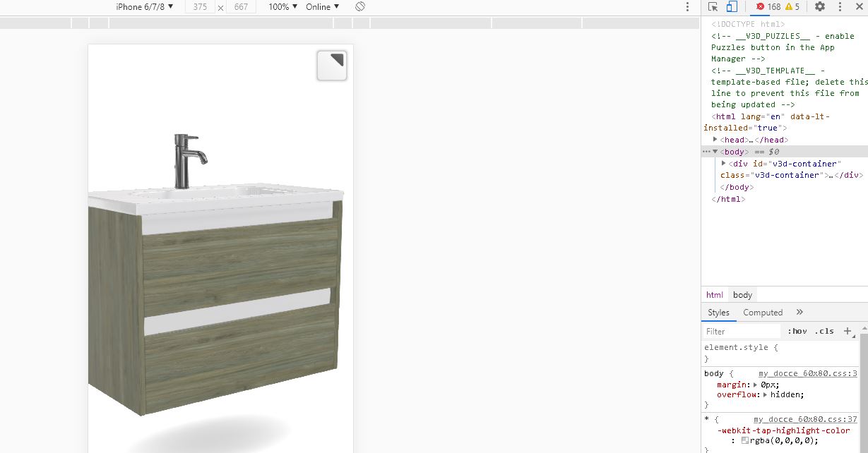Edit the viewport height field showing 667

coord(241,7)
